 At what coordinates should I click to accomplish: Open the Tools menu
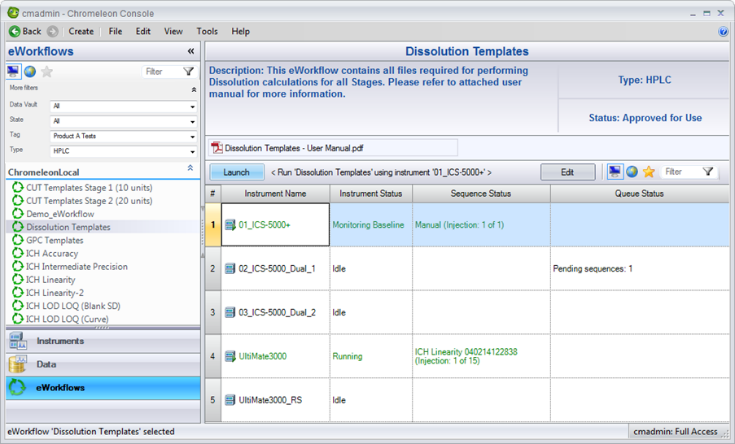click(207, 32)
